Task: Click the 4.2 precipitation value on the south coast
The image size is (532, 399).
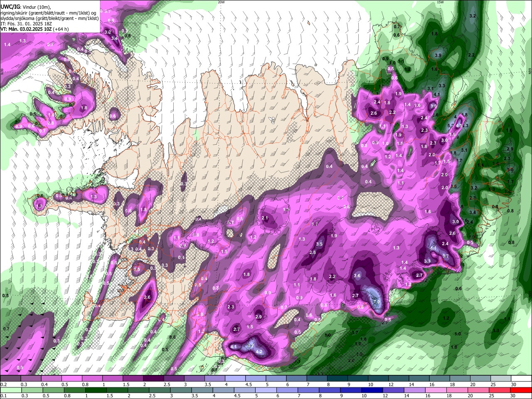Action: point(259,352)
